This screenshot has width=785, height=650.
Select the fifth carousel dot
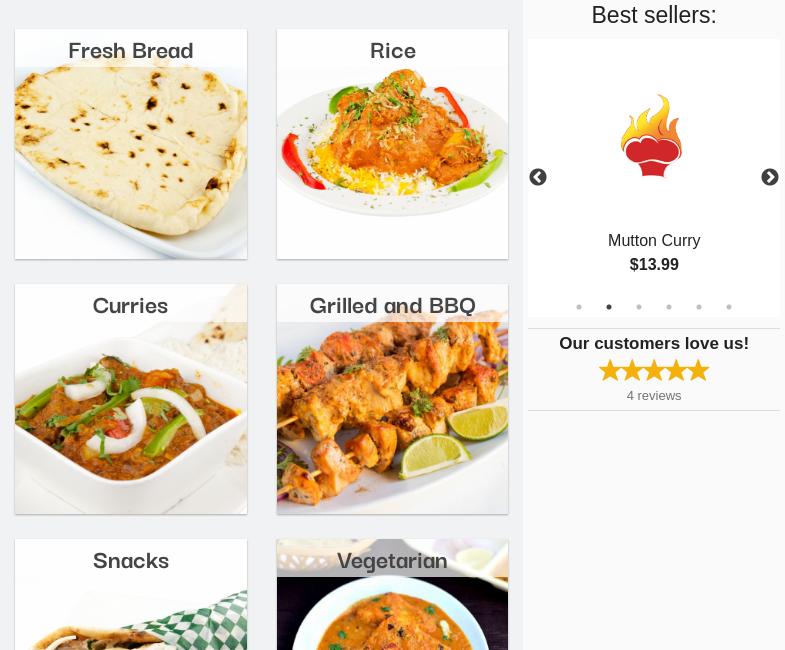click(x=699, y=307)
